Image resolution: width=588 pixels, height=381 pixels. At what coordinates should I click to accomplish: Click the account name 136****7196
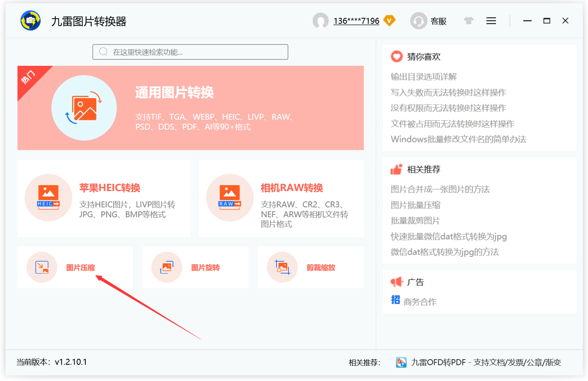pos(356,21)
